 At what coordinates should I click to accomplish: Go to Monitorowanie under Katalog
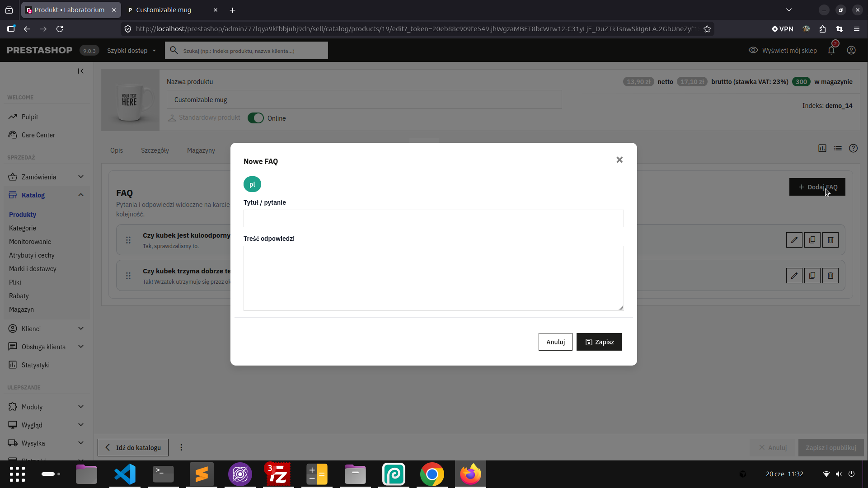30,242
